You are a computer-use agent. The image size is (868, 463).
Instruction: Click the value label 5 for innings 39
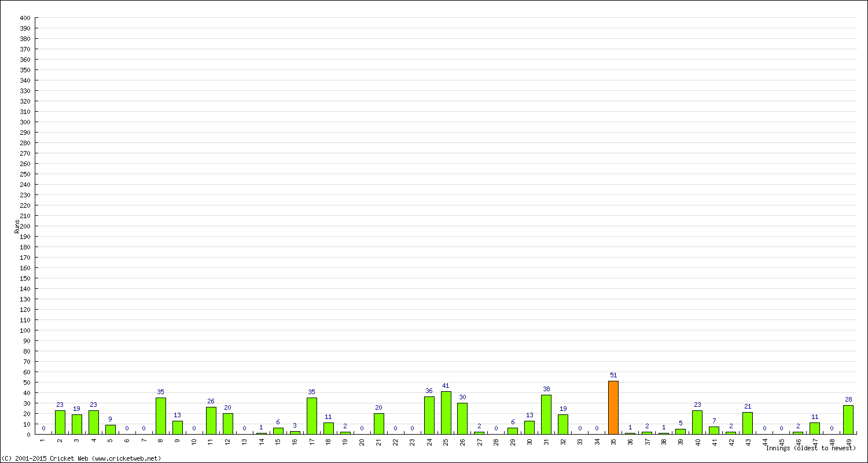coord(681,423)
